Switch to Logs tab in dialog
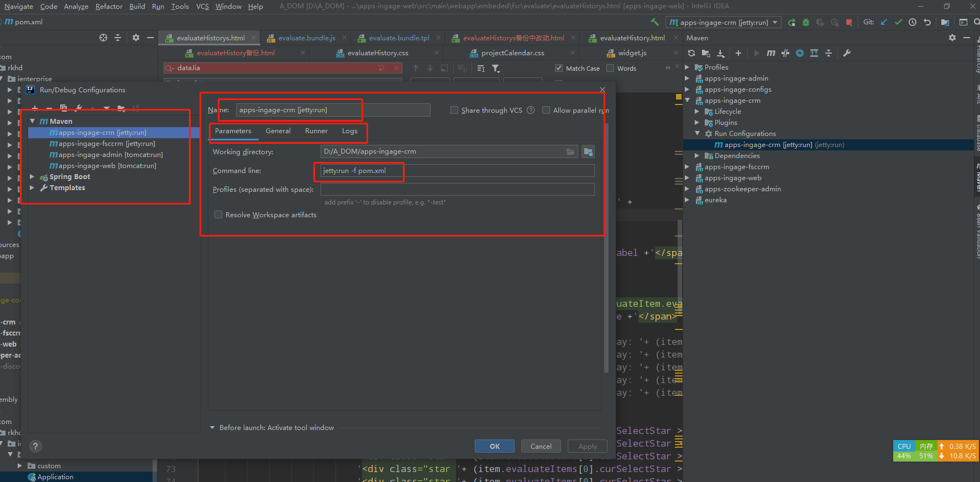The height and width of the screenshot is (482, 980). pos(349,131)
